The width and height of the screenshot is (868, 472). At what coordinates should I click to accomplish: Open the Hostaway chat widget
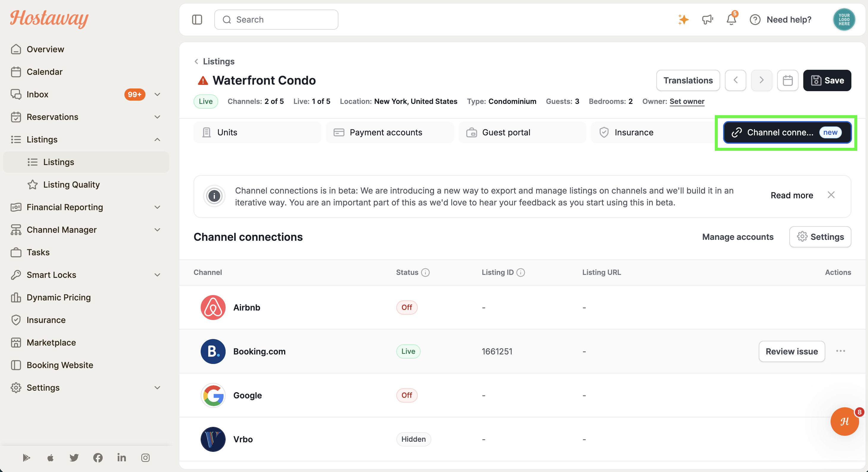click(x=845, y=422)
